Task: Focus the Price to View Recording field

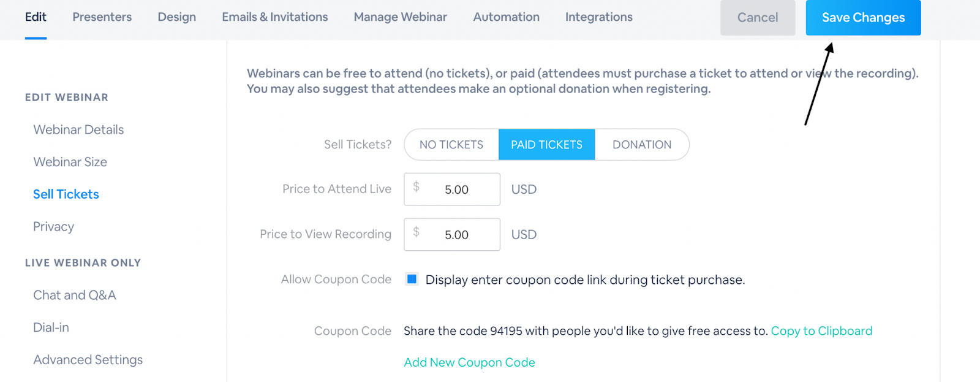Action: [456, 235]
